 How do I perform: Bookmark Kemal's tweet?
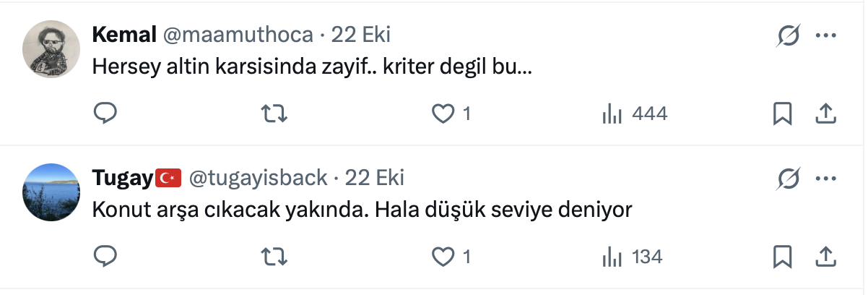[783, 114]
